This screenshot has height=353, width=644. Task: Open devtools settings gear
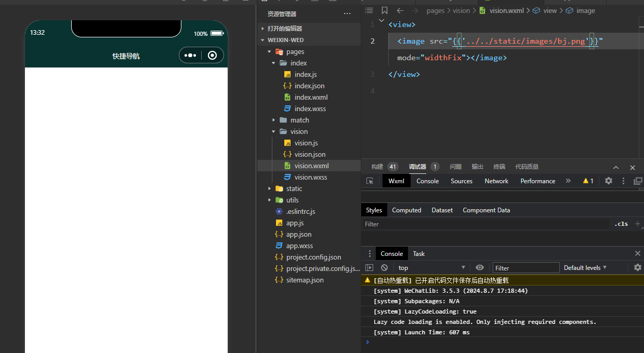pyautogui.click(x=609, y=181)
